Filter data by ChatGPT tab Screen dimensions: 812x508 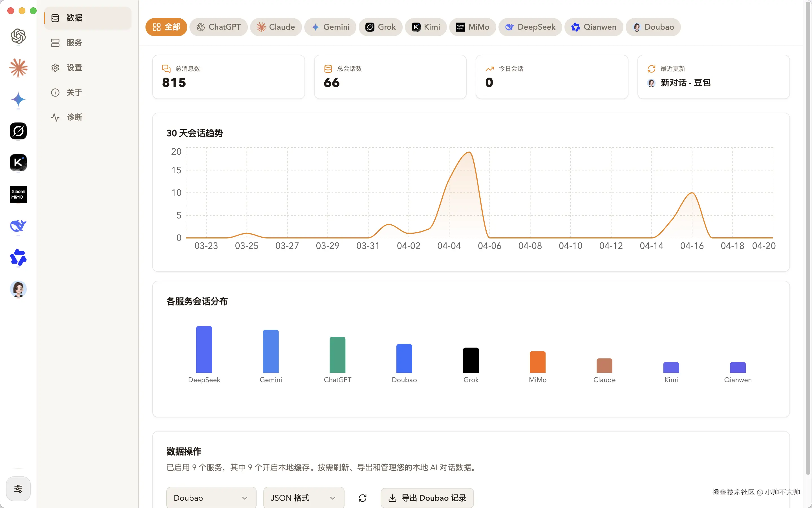click(219, 27)
